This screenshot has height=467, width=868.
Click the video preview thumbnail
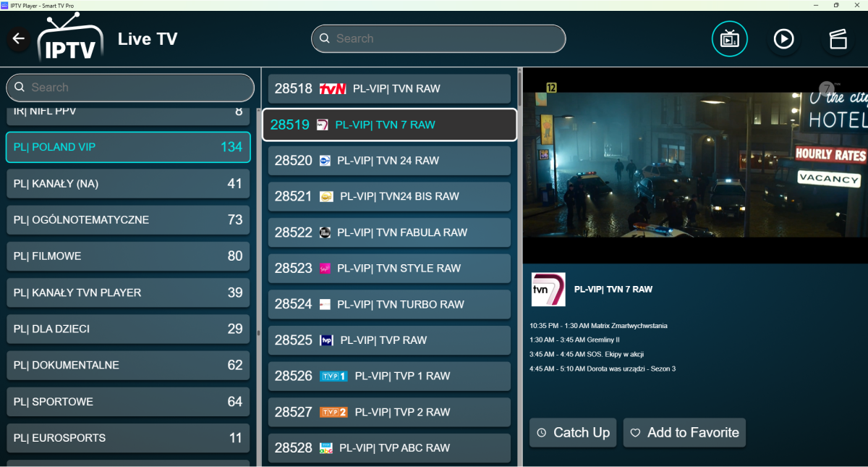[x=694, y=165]
